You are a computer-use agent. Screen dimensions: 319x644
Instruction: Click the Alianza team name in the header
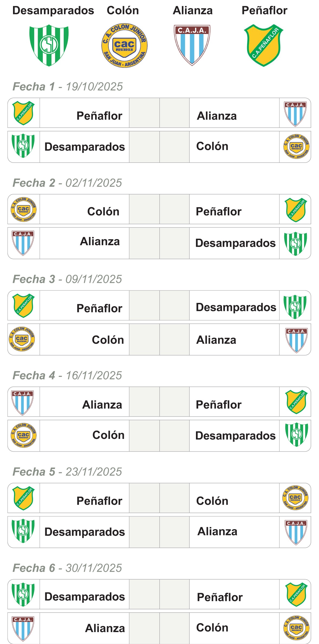pos(193,11)
